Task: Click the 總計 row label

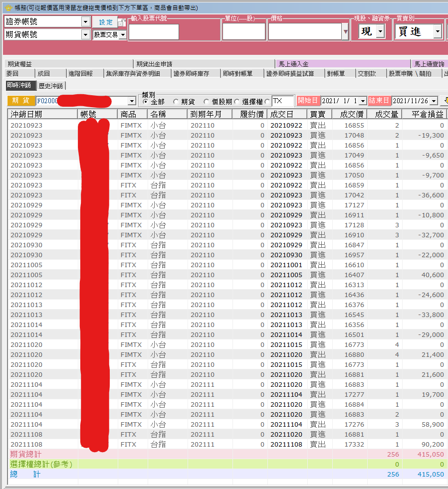Action: [x=25, y=474]
